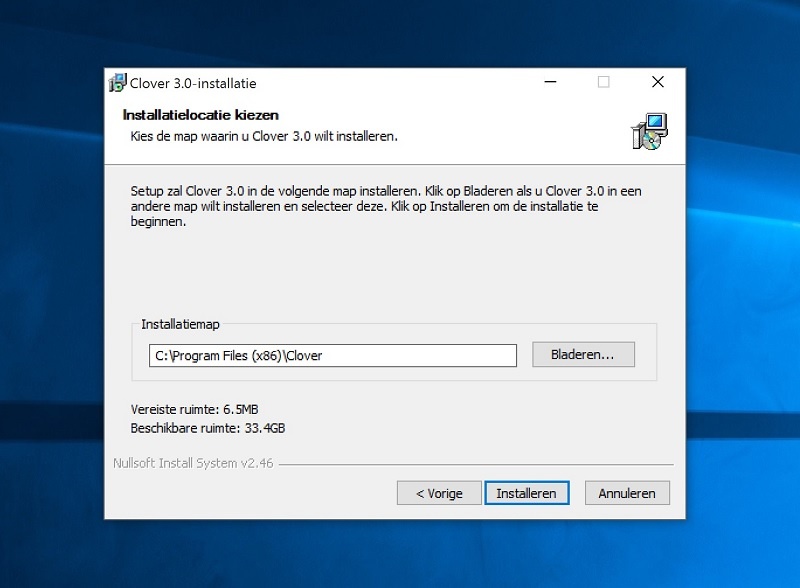
Task: Go back with the Vorige button
Action: (439, 493)
